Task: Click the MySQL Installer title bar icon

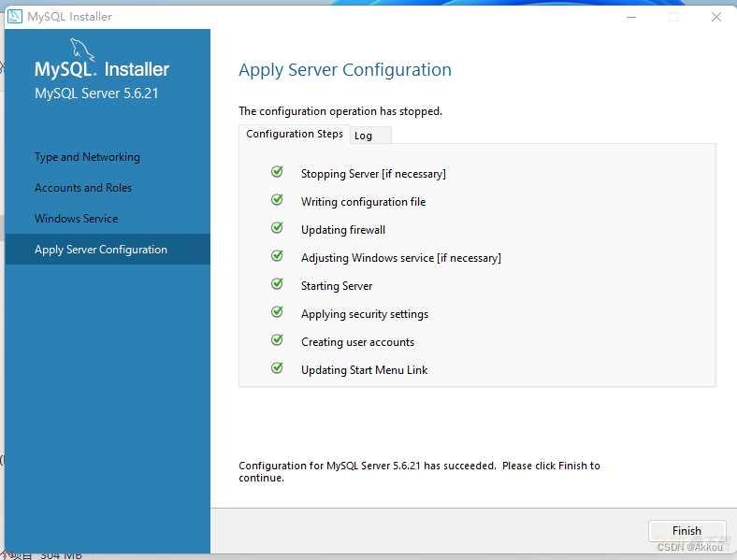Action: click(x=15, y=17)
